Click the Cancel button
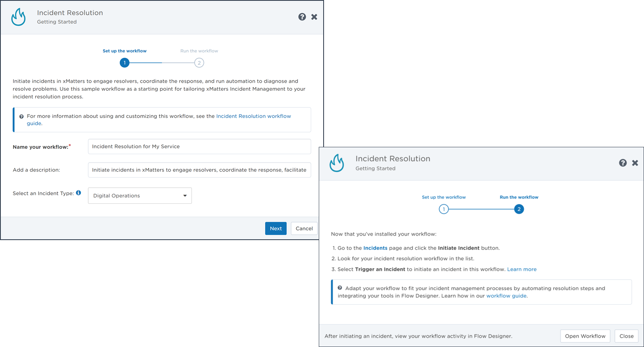Viewport: 644px width, 347px height. click(304, 228)
